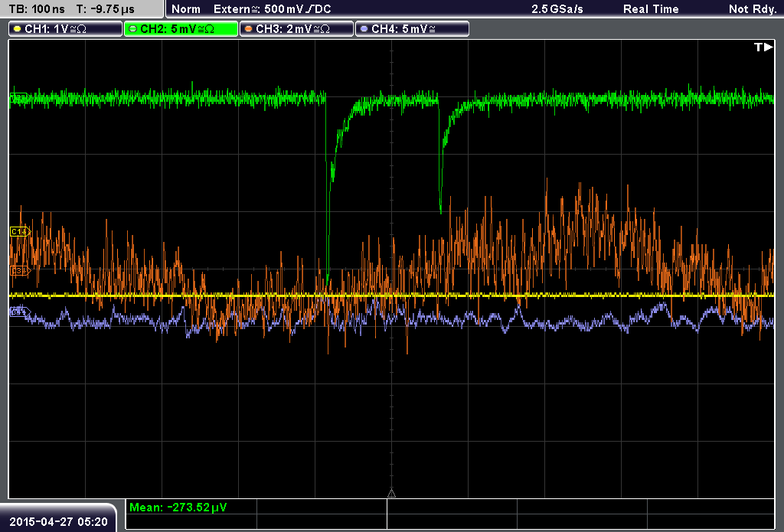Click the purple CH4 color dot
This screenshot has width=784, height=532.
tap(364, 29)
